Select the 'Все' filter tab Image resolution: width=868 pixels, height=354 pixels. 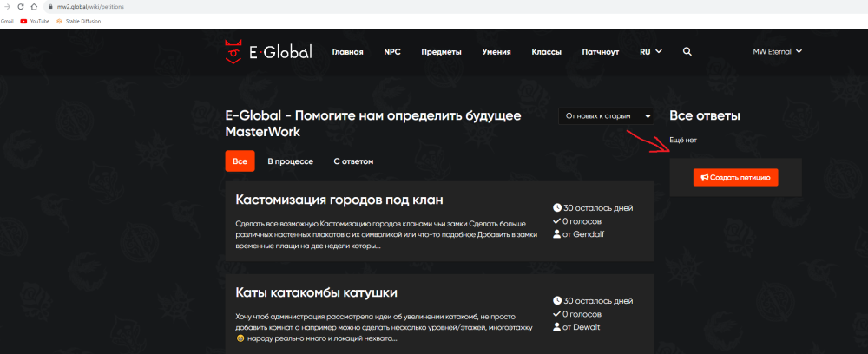pyautogui.click(x=240, y=161)
